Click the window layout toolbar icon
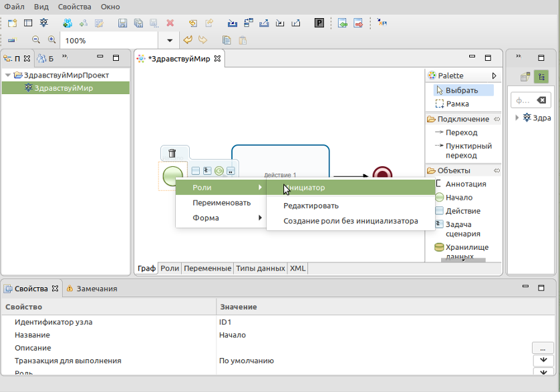 coord(28,23)
